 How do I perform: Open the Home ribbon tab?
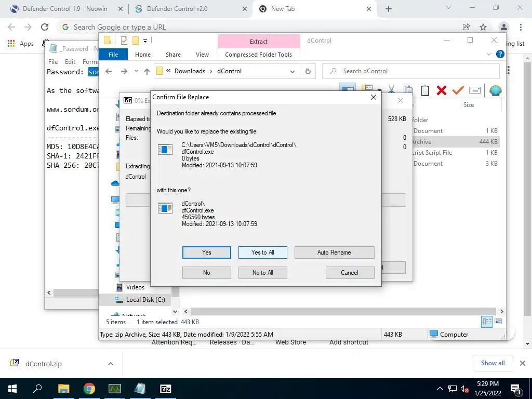click(x=142, y=54)
